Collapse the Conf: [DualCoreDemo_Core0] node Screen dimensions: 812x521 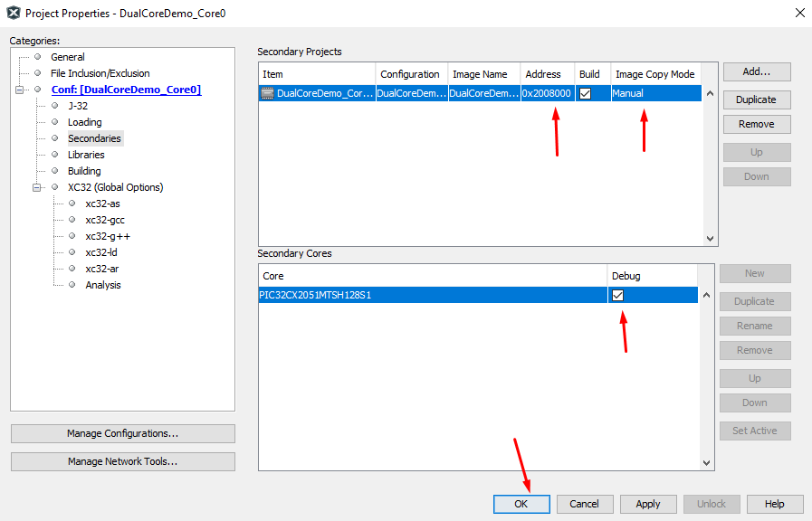click(20, 89)
